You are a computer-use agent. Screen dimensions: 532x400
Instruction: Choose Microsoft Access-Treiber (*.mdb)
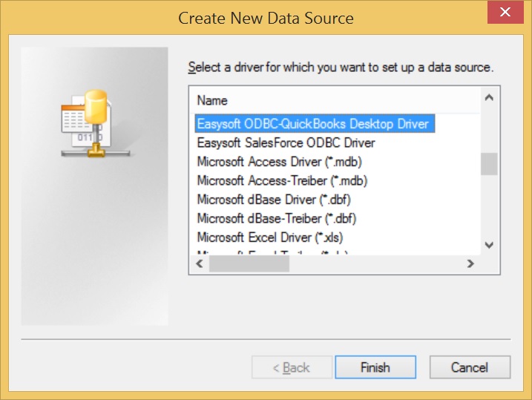click(x=282, y=181)
